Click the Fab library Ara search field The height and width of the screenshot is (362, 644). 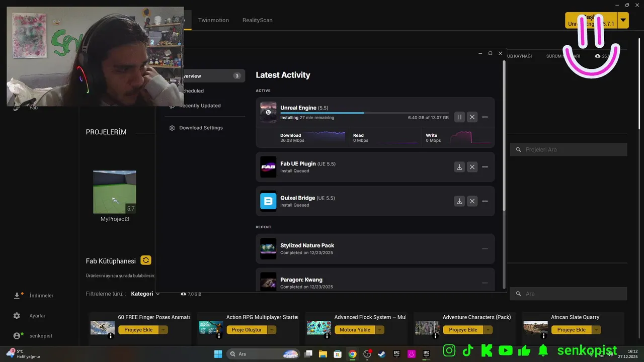pos(569,294)
